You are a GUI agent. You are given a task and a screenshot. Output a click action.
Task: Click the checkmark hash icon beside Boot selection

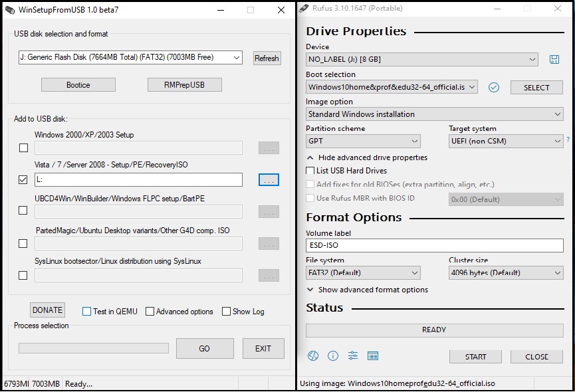(x=494, y=87)
